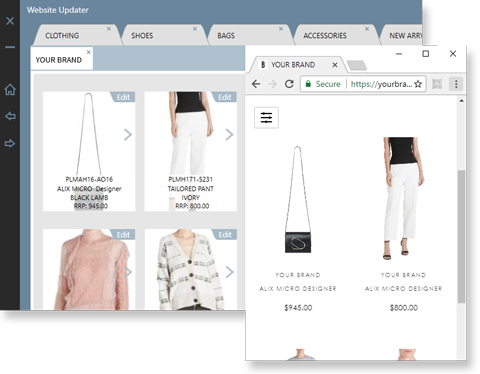480x374 pixels.
Task: Open the browser three-dot menu
Action: point(456,84)
